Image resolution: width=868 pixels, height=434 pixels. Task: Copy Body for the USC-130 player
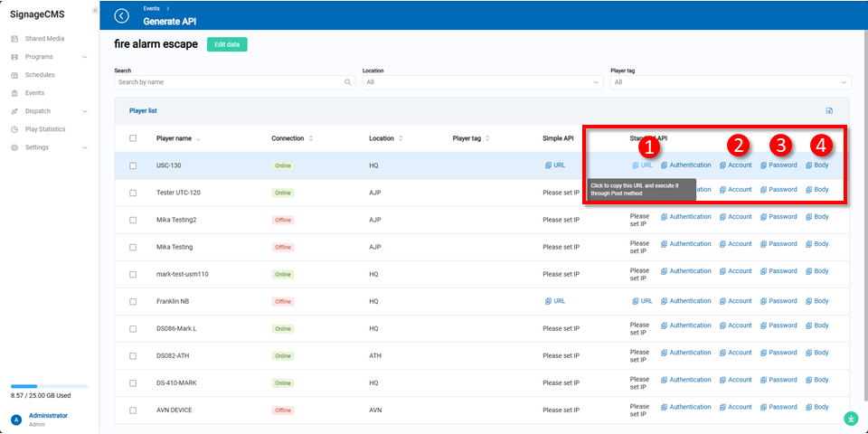[816, 165]
